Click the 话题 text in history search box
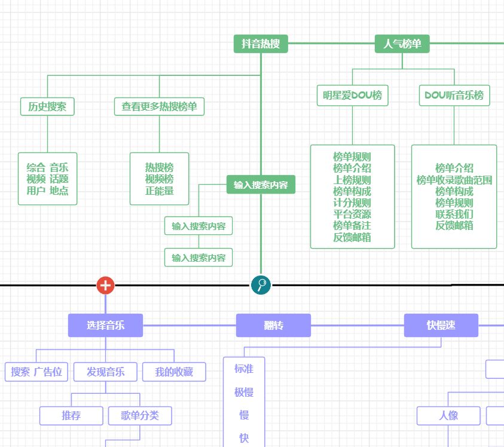 tap(59, 179)
